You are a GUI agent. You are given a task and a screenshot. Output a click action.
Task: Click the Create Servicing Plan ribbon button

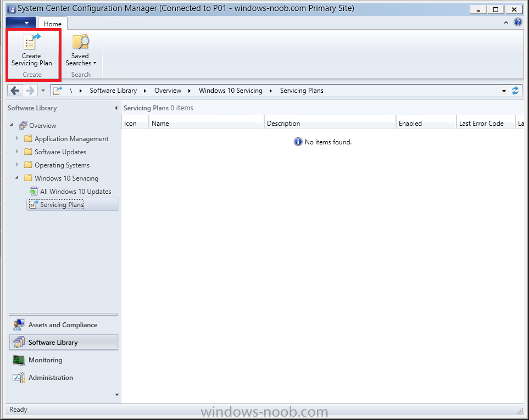32,50
